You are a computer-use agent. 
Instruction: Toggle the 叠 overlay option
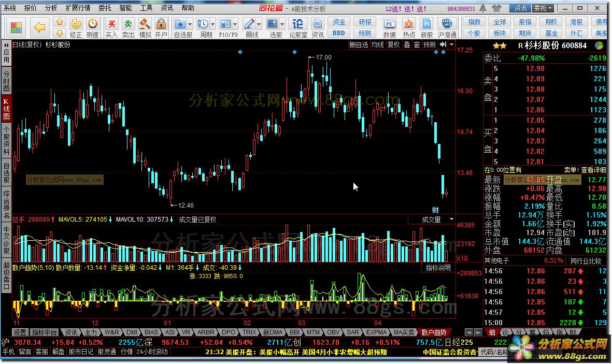coord(407,45)
